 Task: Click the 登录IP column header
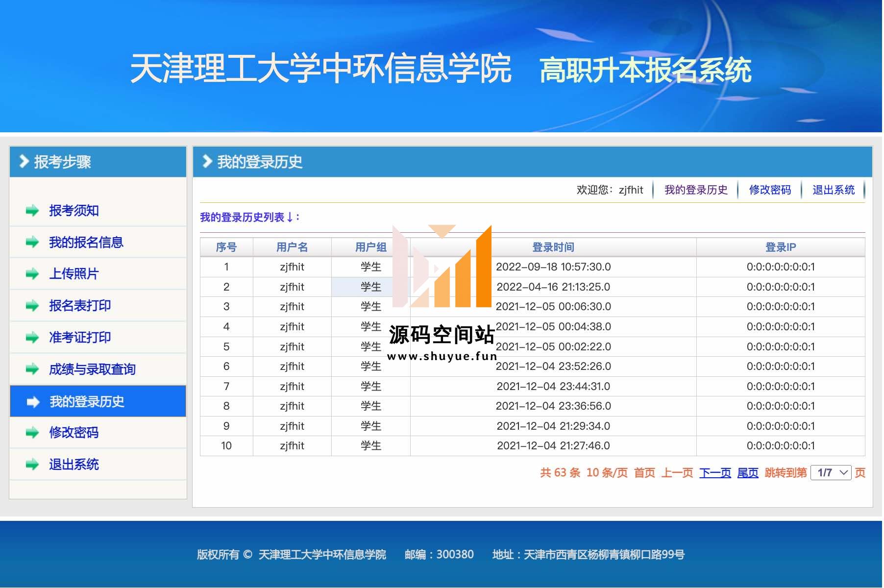click(781, 247)
